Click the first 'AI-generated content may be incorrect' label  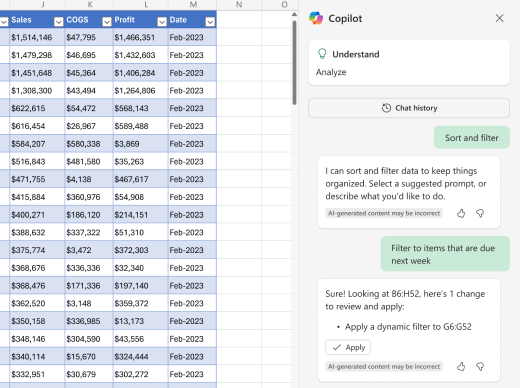click(x=384, y=213)
